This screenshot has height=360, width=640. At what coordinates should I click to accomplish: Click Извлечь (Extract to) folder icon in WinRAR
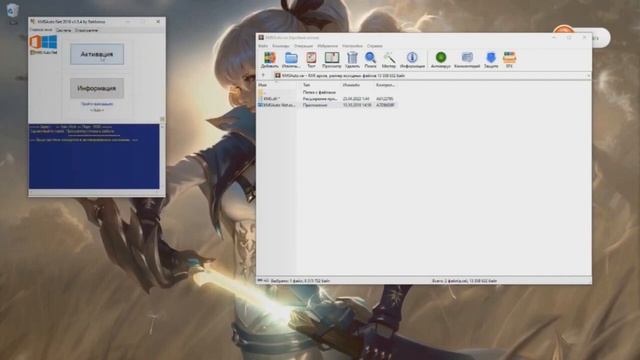[291, 60]
